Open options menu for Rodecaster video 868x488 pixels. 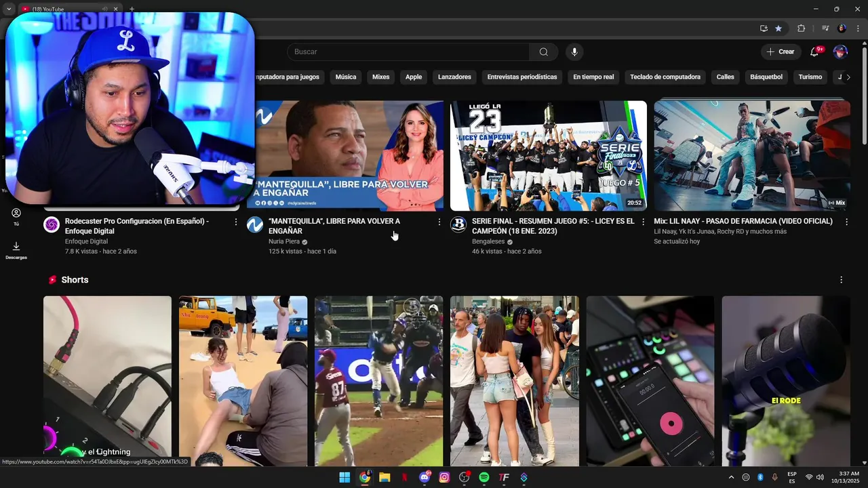pos(236,222)
